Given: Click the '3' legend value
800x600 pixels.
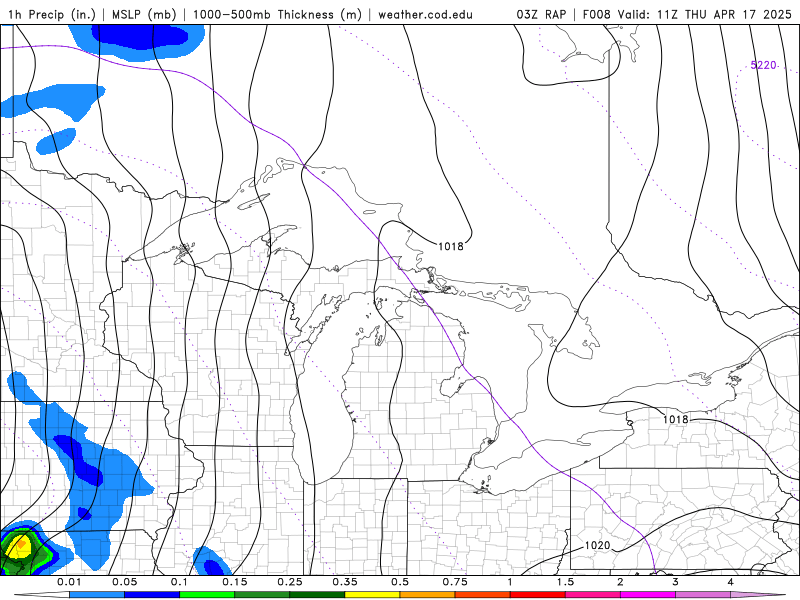Looking at the screenshot, I should pyautogui.click(x=676, y=582).
